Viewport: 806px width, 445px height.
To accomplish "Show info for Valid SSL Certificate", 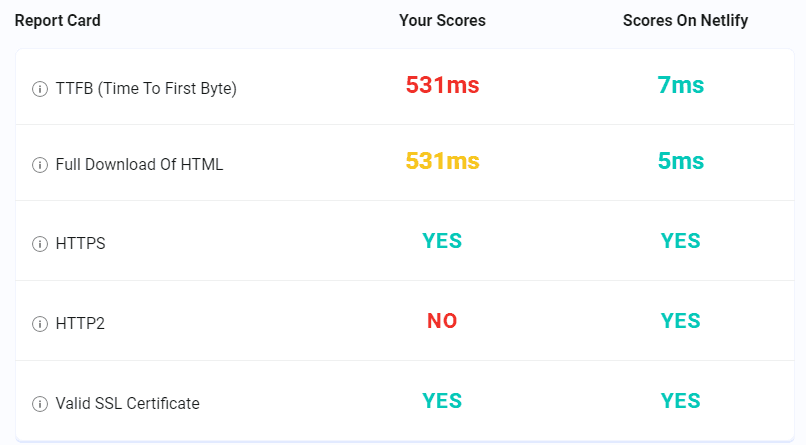I will [40, 404].
